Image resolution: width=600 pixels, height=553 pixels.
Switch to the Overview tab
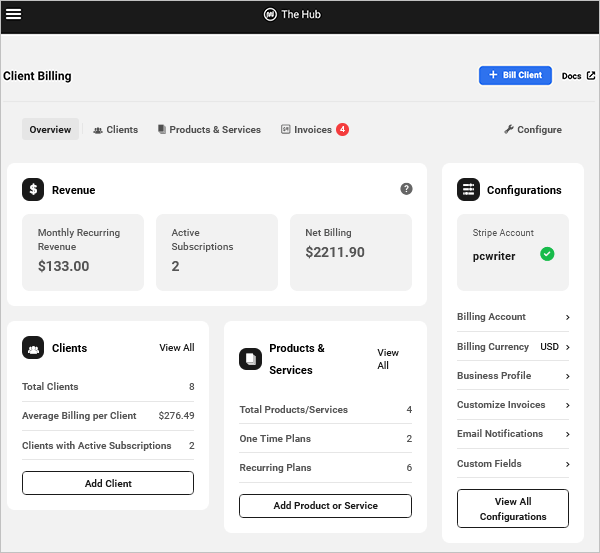(50, 129)
